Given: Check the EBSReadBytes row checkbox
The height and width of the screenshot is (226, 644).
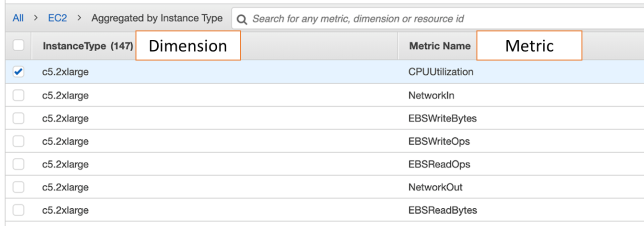Looking at the screenshot, I should [18, 210].
